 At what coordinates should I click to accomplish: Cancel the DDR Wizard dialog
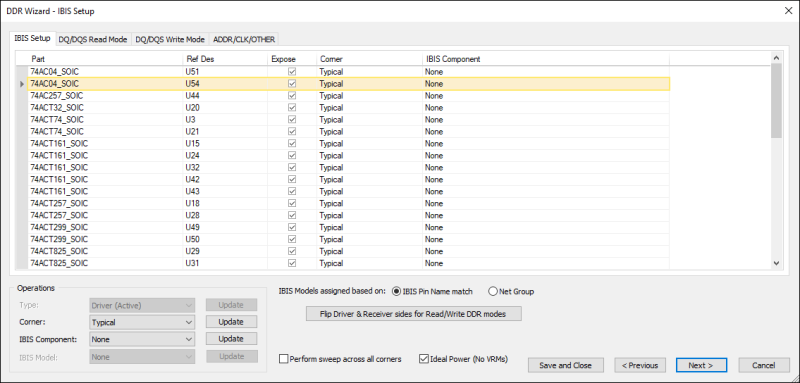point(763,365)
